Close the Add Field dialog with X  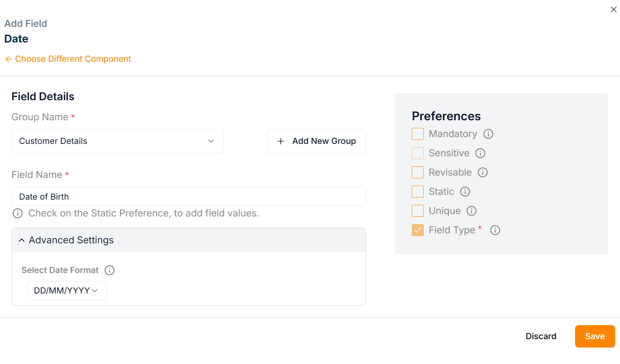[613, 10]
